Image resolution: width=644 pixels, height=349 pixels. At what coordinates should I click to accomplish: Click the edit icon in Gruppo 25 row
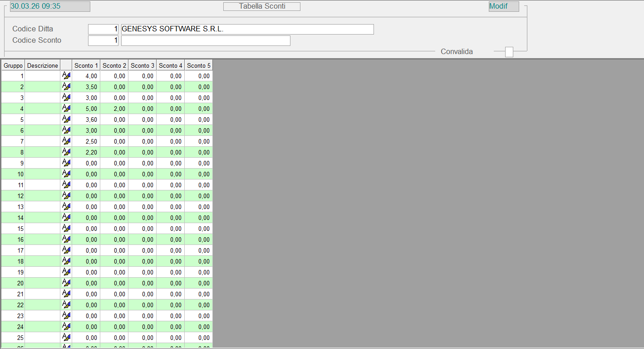(66, 338)
